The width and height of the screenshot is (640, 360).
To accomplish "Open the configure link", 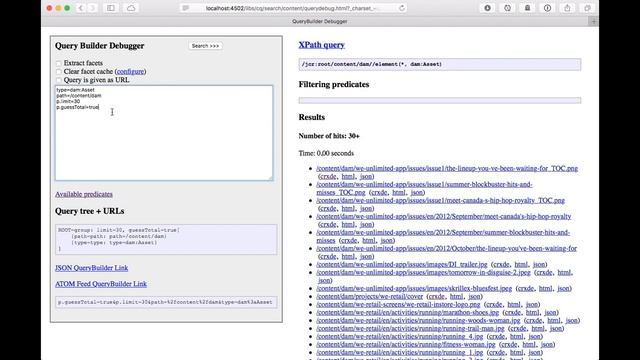I will 130,71.
